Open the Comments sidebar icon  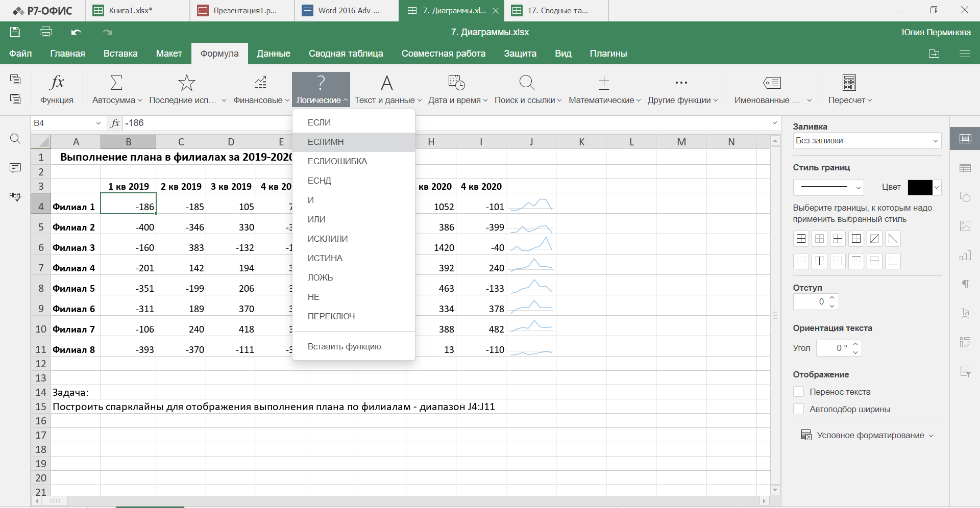(15, 168)
